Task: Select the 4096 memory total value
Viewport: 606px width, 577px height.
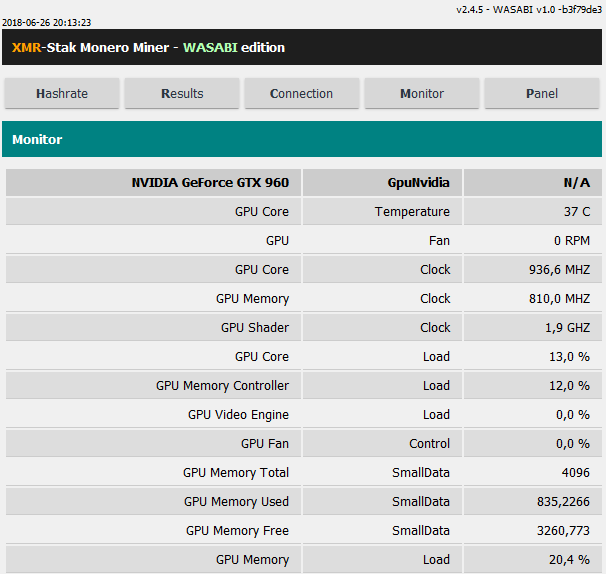Action: pyautogui.click(x=575, y=472)
